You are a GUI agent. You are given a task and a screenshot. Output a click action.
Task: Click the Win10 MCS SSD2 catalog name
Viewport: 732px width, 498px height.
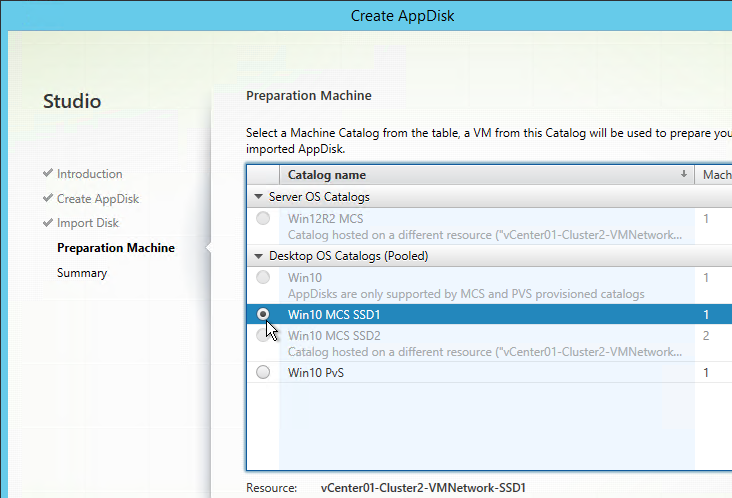(334, 336)
